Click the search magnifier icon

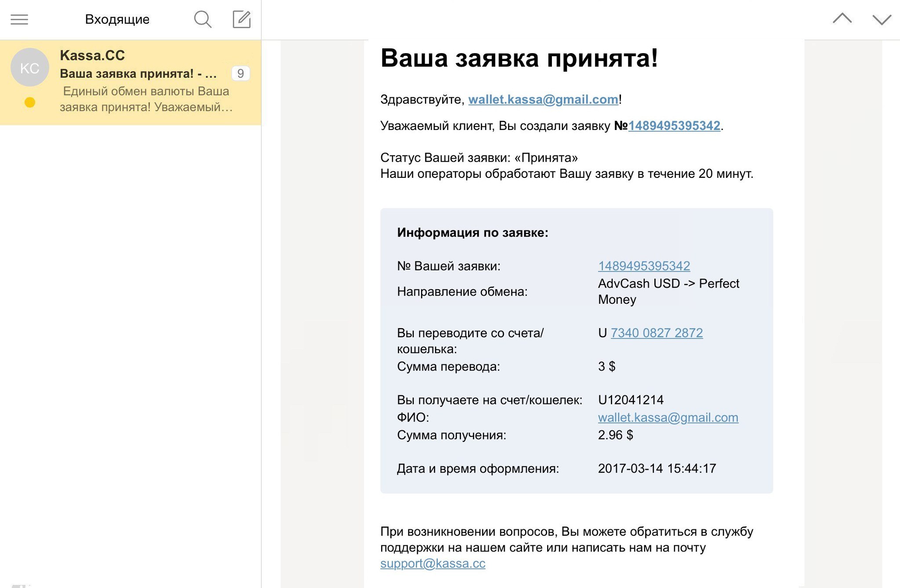[x=203, y=19]
